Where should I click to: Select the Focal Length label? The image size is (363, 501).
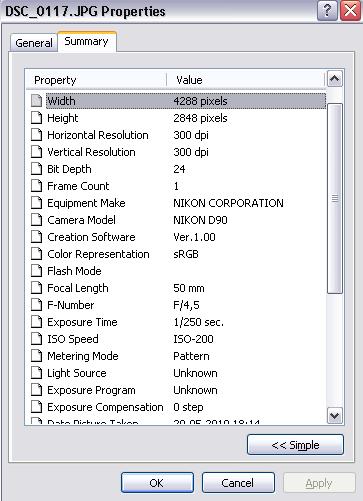[x=78, y=288]
